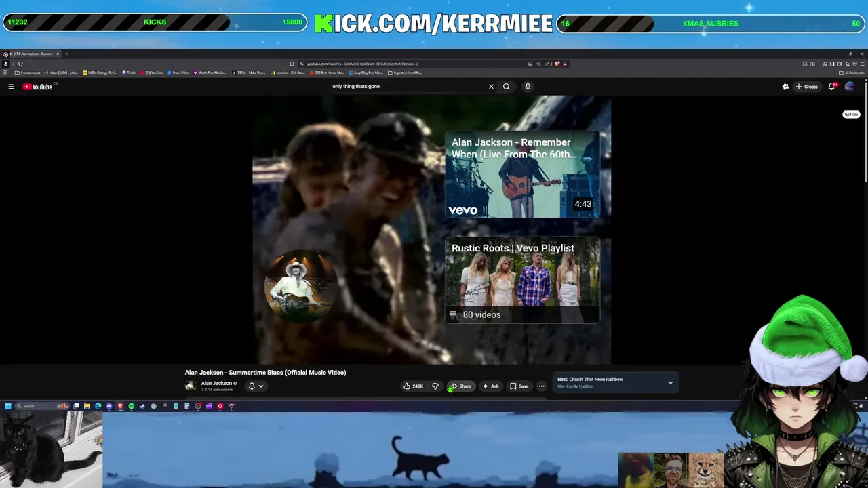
Task: Share the Alan Jackson video
Action: click(460, 386)
